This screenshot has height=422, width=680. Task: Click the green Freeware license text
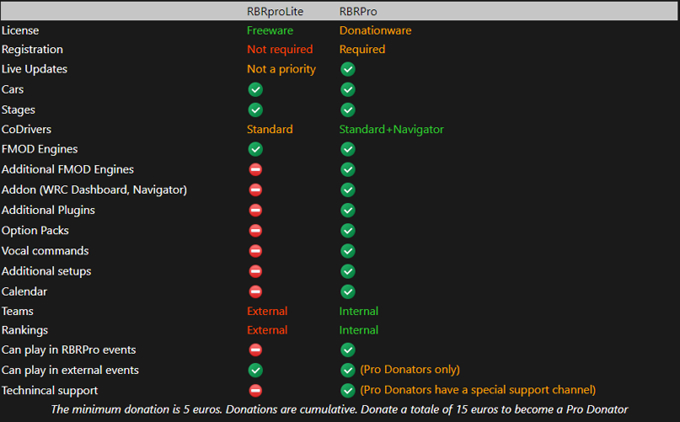pyautogui.click(x=270, y=30)
